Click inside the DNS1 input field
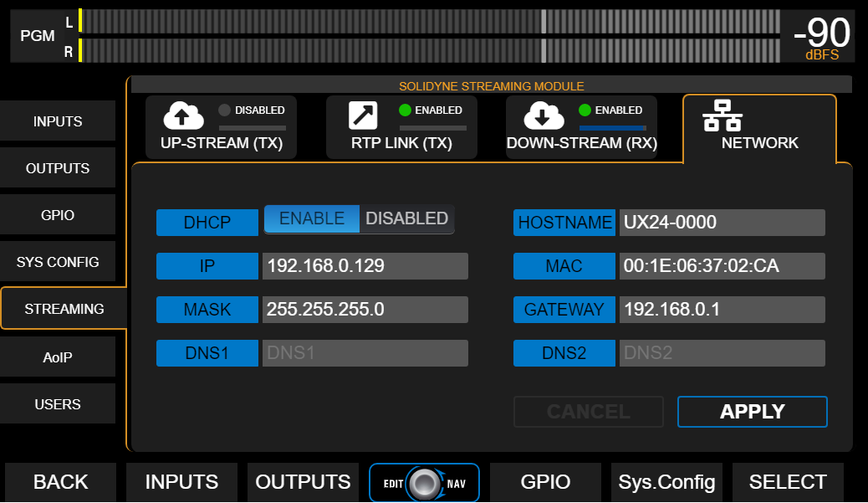868x503 pixels. pyautogui.click(x=365, y=352)
